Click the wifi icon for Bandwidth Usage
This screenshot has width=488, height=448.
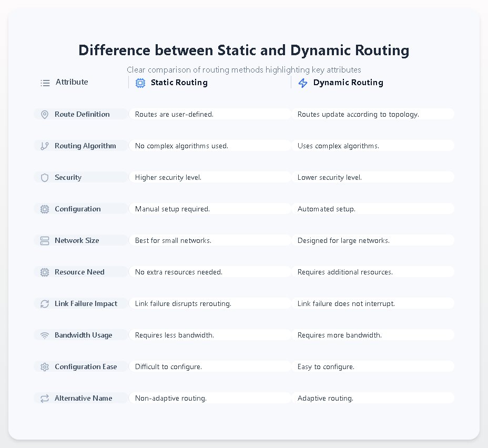coord(45,335)
